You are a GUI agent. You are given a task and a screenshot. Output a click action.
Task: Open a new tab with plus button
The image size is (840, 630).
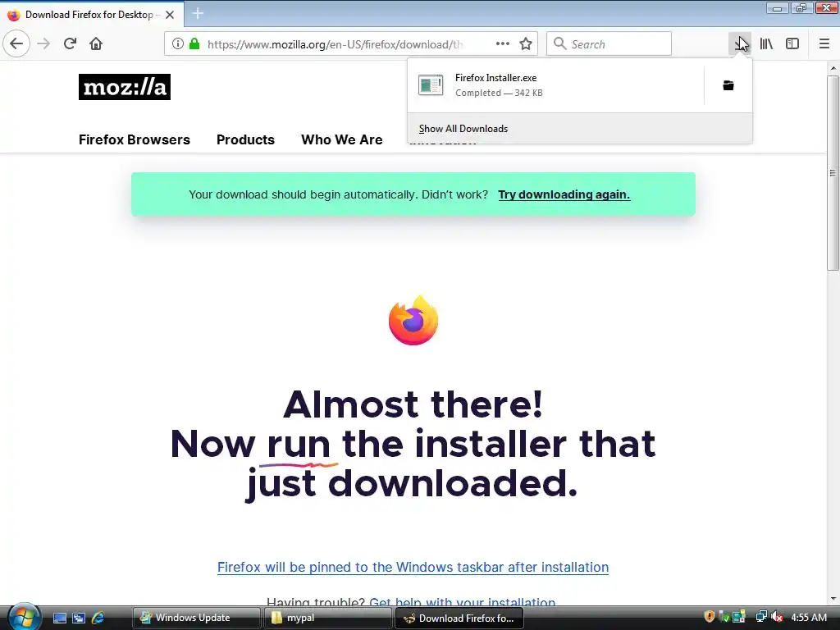point(198,14)
